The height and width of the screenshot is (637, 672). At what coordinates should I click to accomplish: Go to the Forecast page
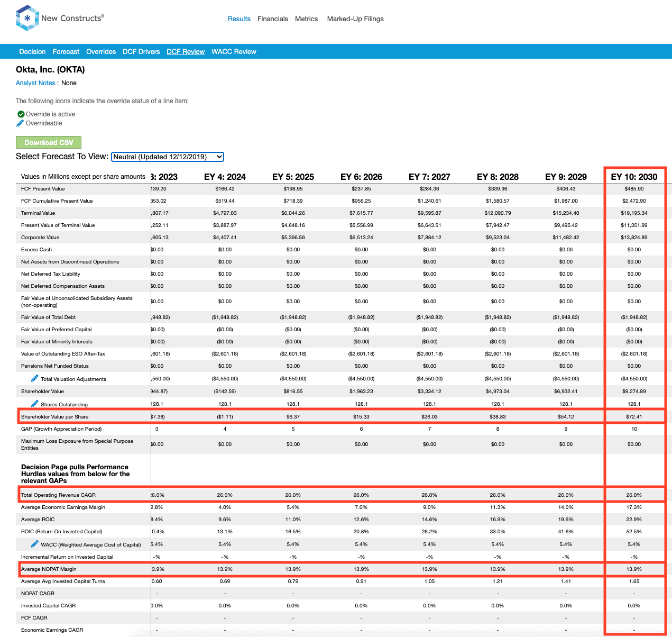[x=66, y=52]
